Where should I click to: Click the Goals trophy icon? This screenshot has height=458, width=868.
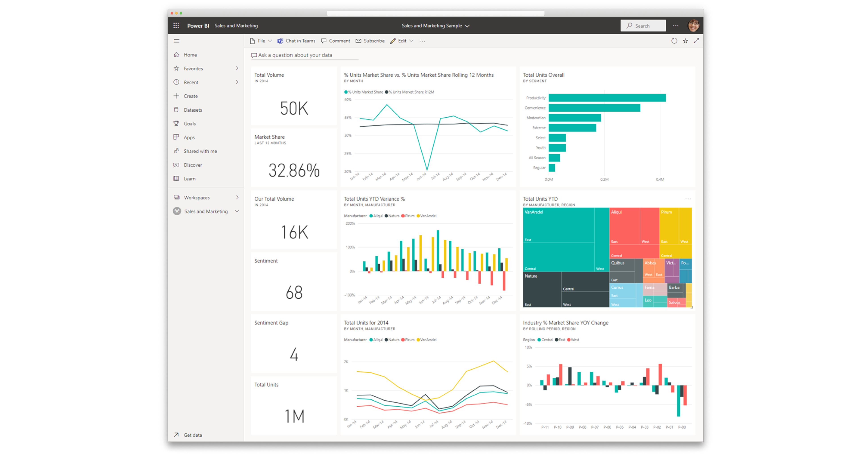(x=176, y=124)
